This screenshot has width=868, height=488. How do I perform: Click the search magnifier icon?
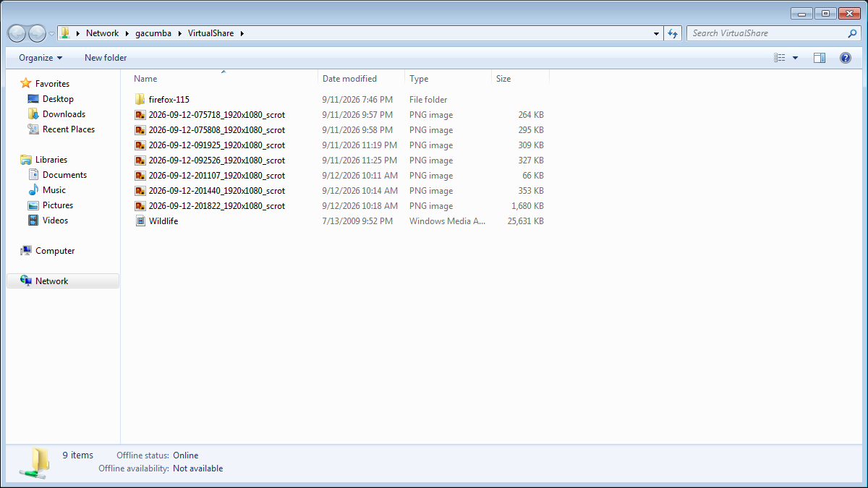click(852, 33)
